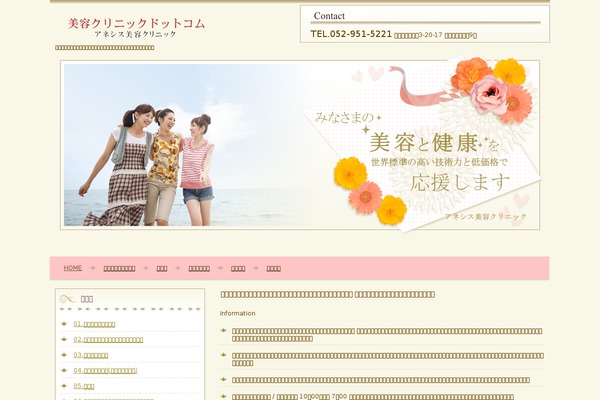Viewport: 600px width, 400px height.
Task: Open the navigation link right after HOME
Action: pos(119,269)
